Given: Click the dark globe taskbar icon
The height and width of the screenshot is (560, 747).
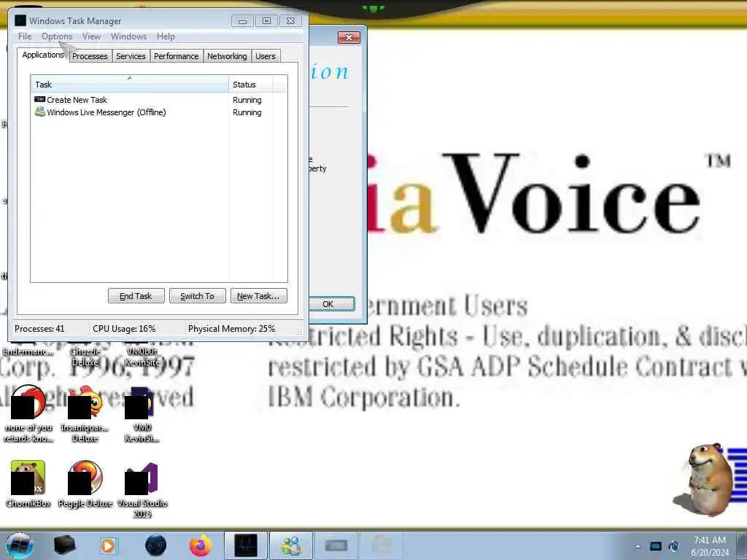Looking at the screenshot, I should tap(156, 545).
